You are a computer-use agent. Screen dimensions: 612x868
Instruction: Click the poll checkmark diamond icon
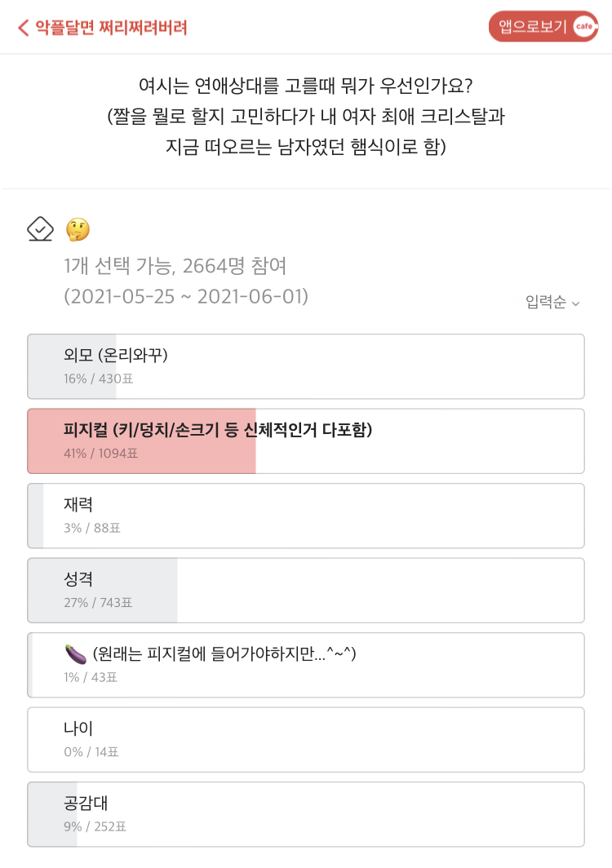pos(41,230)
